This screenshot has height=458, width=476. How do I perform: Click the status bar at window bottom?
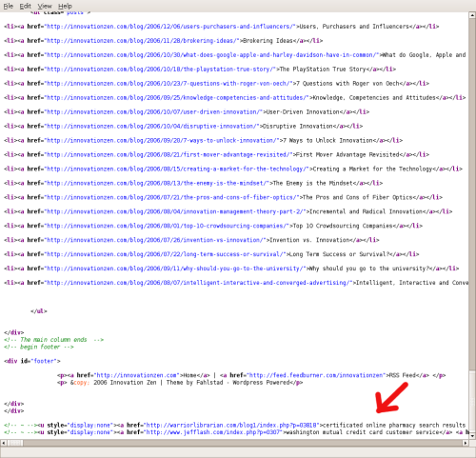tap(238, 452)
